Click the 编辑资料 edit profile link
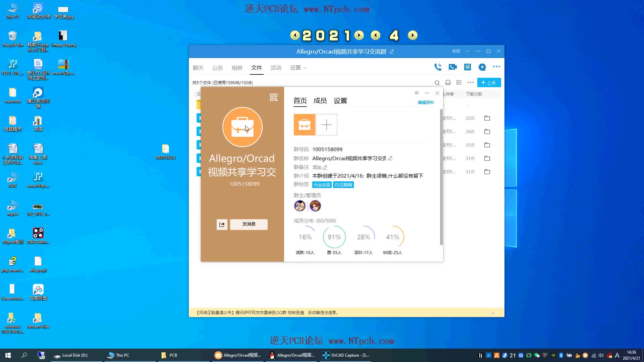The image size is (644, 362). tap(426, 103)
